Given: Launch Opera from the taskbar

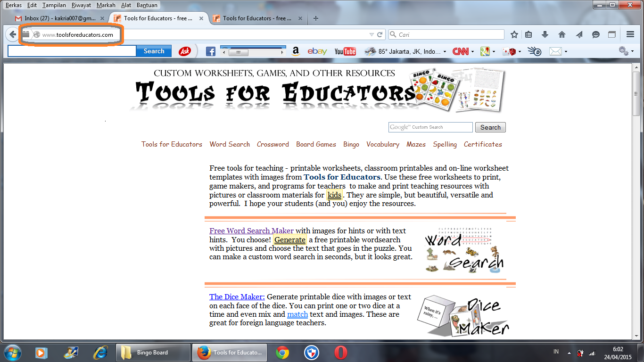Looking at the screenshot, I should [341, 353].
